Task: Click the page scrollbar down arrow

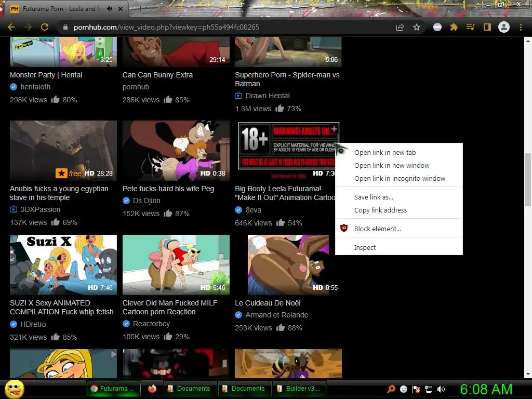Action: coord(528,374)
